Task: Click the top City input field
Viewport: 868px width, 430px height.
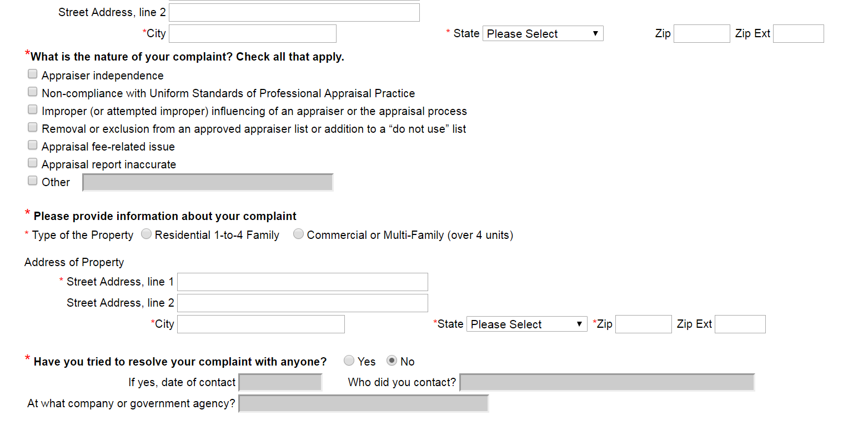Action: tap(253, 33)
